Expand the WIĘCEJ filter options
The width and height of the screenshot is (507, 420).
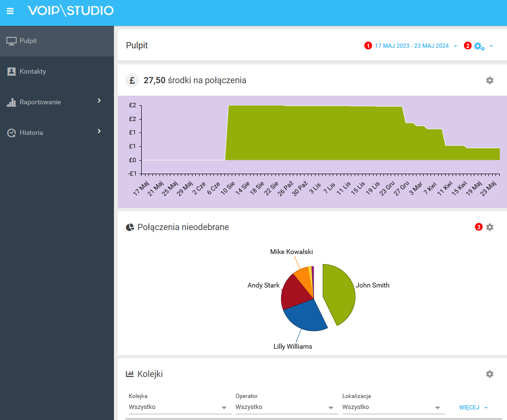click(473, 407)
